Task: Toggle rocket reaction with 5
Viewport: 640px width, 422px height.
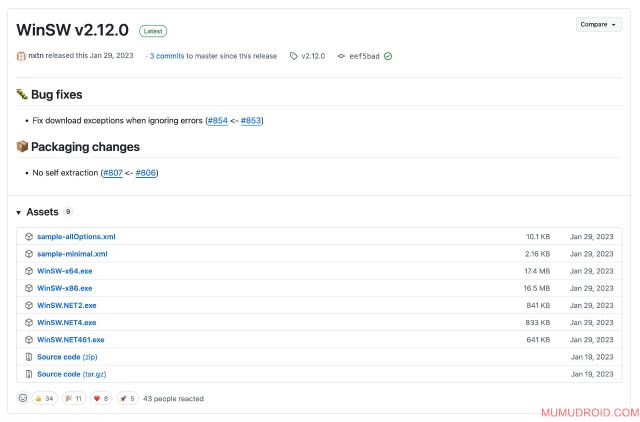Action: 127,398
